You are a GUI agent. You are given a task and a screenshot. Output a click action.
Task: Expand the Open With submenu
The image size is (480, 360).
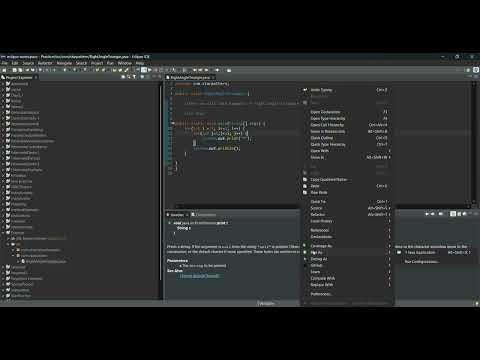click(x=347, y=151)
